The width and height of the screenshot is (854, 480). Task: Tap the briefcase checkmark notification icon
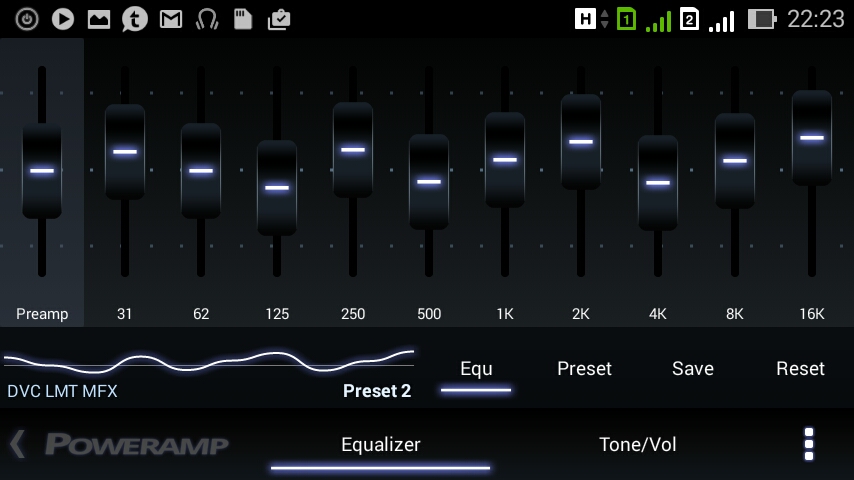tap(279, 20)
